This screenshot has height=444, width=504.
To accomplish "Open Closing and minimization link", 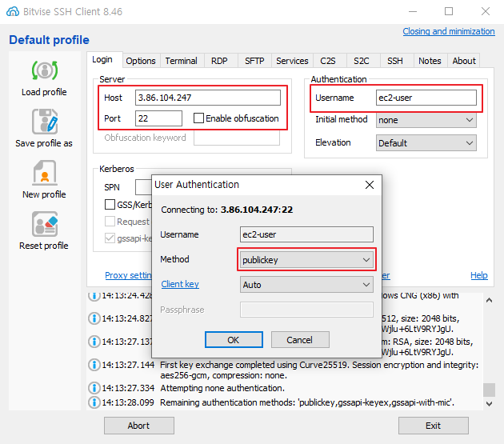I will point(449,31).
